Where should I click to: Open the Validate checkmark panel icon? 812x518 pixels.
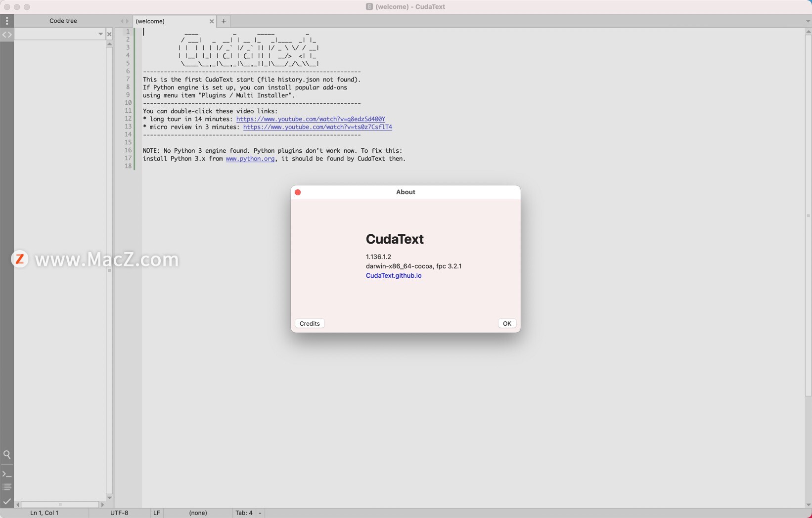(7, 501)
